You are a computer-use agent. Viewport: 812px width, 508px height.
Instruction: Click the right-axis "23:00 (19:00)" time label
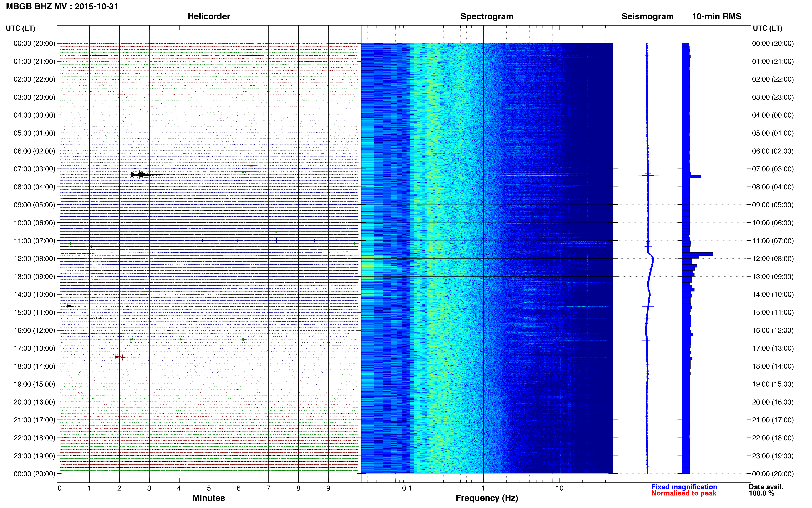point(773,456)
